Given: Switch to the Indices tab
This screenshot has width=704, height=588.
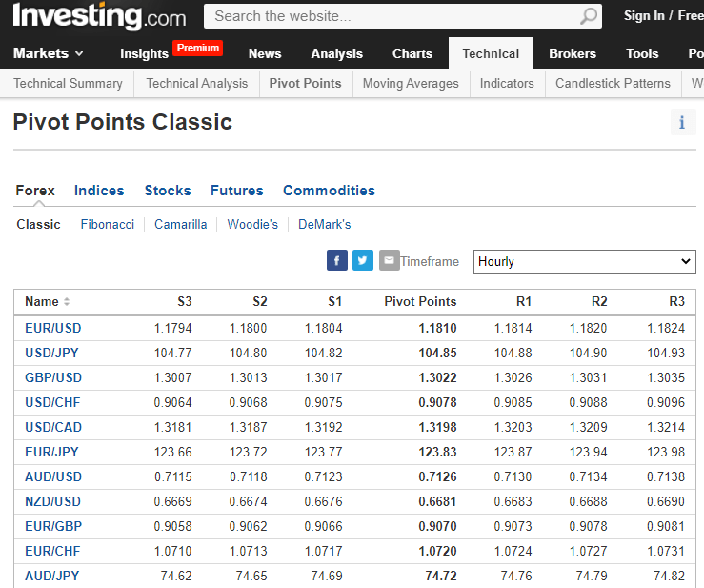Looking at the screenshot, I should 99,191.
